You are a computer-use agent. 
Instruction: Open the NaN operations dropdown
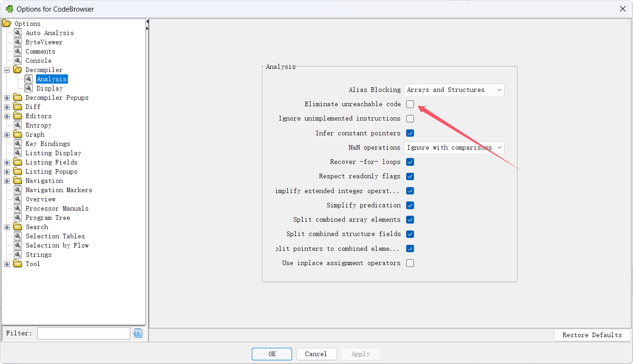pyautogui.click(x=454, y=147)
